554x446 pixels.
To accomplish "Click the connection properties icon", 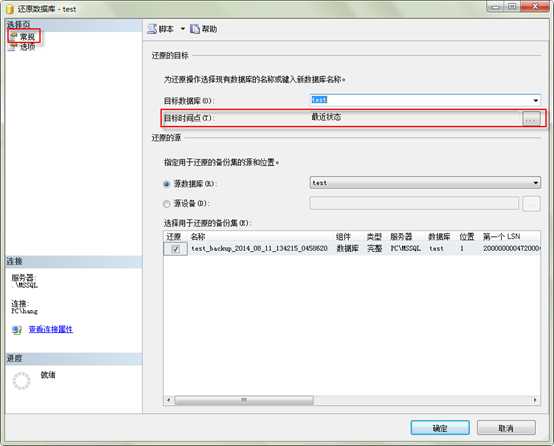I will 17,330.
